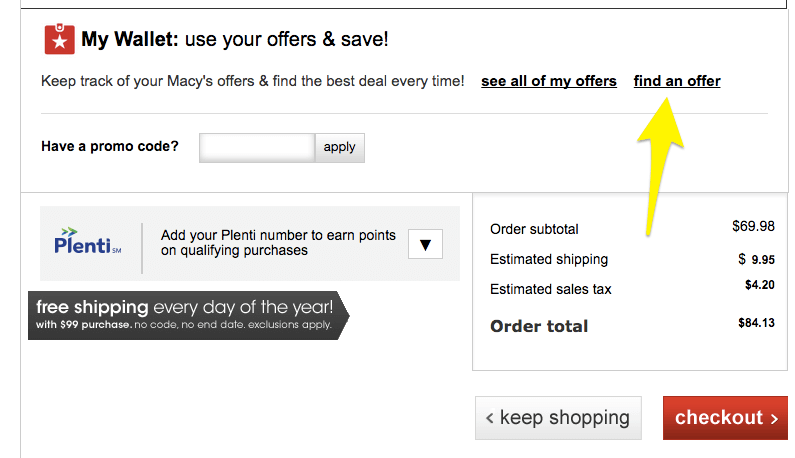The height and width of the screenshot is (458, 795).
Task: Click the 'Keep track of your Macy's offers' text
Action: [x=252, y=81]
